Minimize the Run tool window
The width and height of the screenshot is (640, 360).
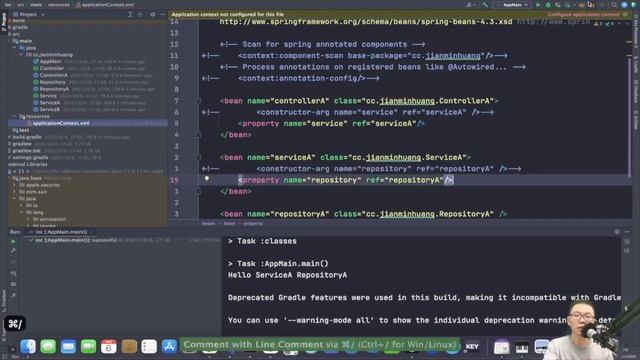(627, 232)
